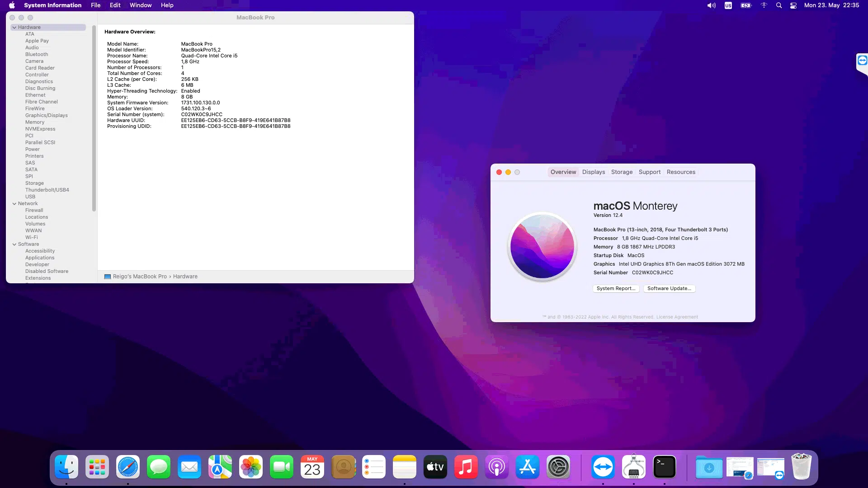Open Apple TV app in Dock
The width and height of the screenshot is (868, 488).
click(x=435, y=467)
